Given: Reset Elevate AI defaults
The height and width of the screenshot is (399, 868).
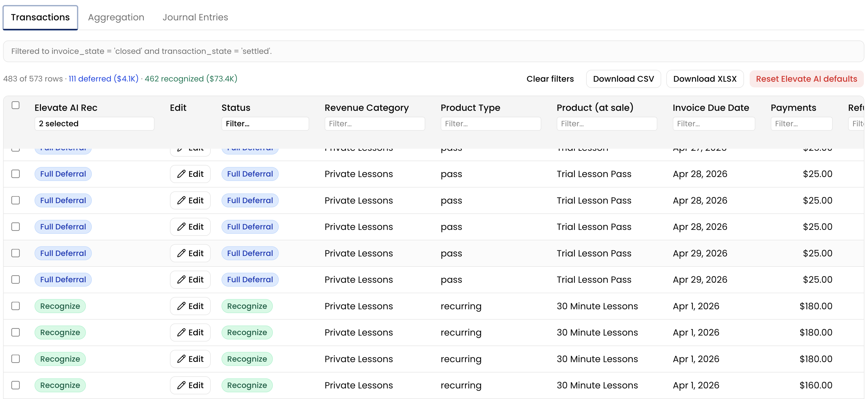Looking at the screenshot, I should (806, 79).
